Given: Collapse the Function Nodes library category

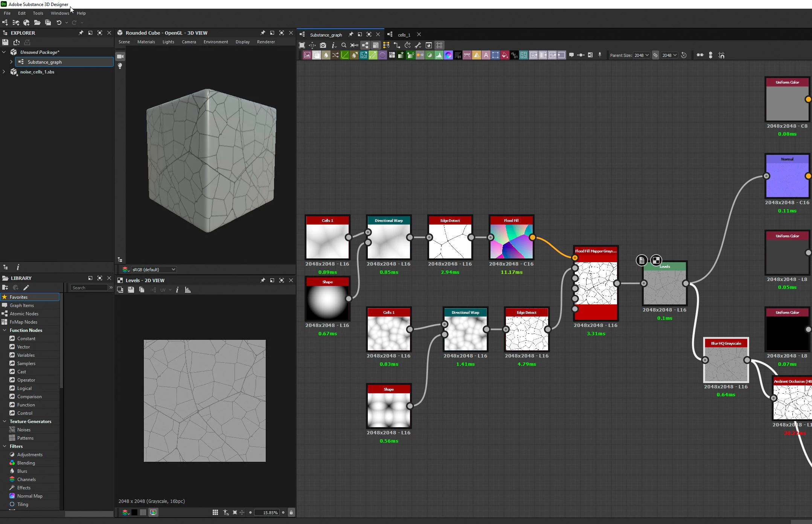Looking at the screenshot, I should pyautogui.click(x=5, y=330).
